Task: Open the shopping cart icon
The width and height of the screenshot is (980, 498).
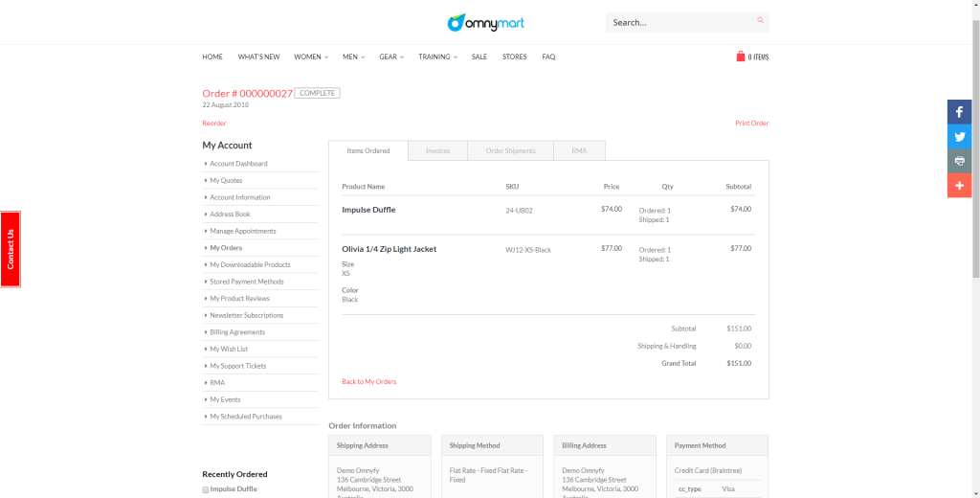Action: (x=741, y=57)
